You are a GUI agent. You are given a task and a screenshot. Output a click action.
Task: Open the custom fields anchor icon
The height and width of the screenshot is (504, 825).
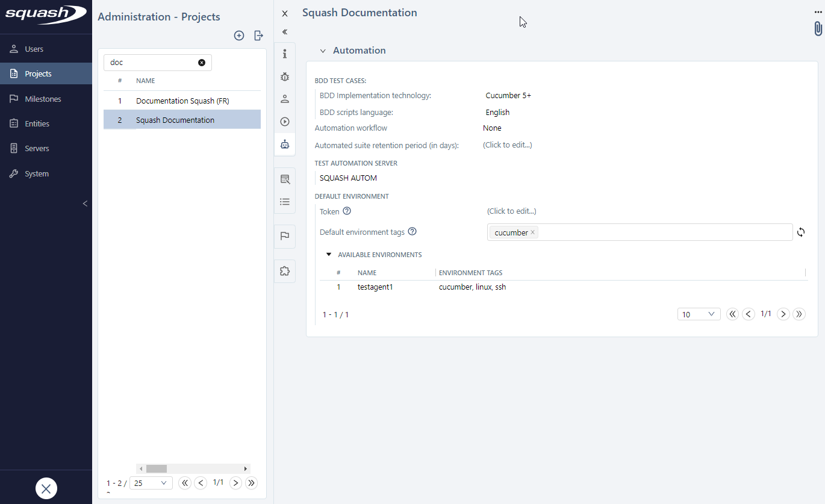(x=285, y=179)
